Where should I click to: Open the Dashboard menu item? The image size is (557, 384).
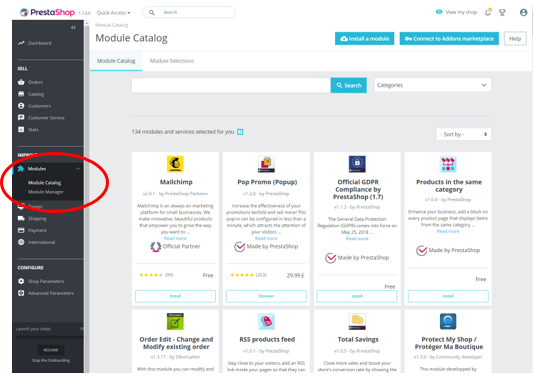pos(39,43)
